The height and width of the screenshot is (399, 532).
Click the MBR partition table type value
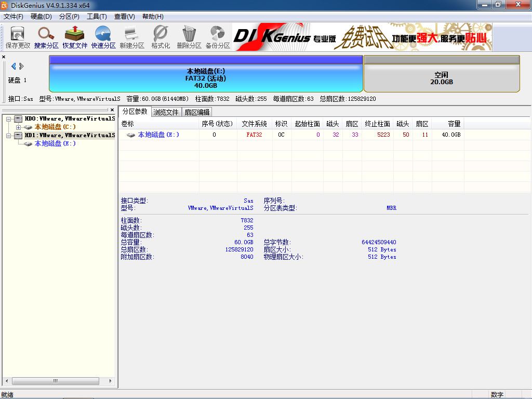click(x=391, y=208)
